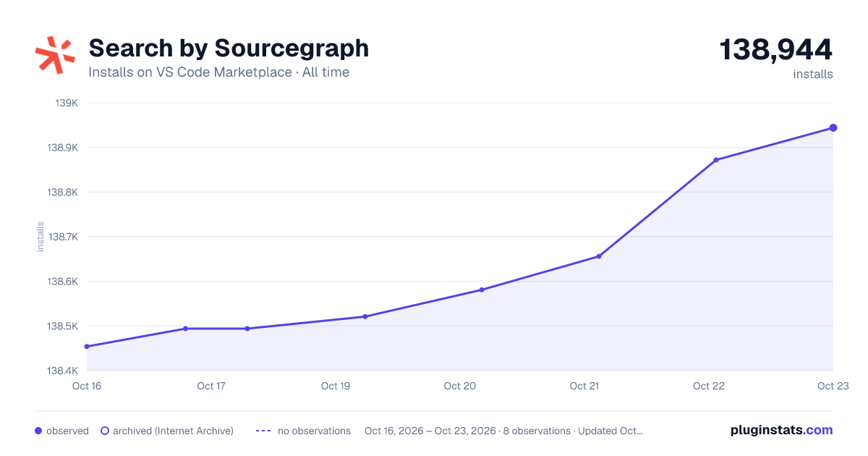868x456 pixels.
Task: Click the Oct 20 x-axis label
Action: (460, 386)
